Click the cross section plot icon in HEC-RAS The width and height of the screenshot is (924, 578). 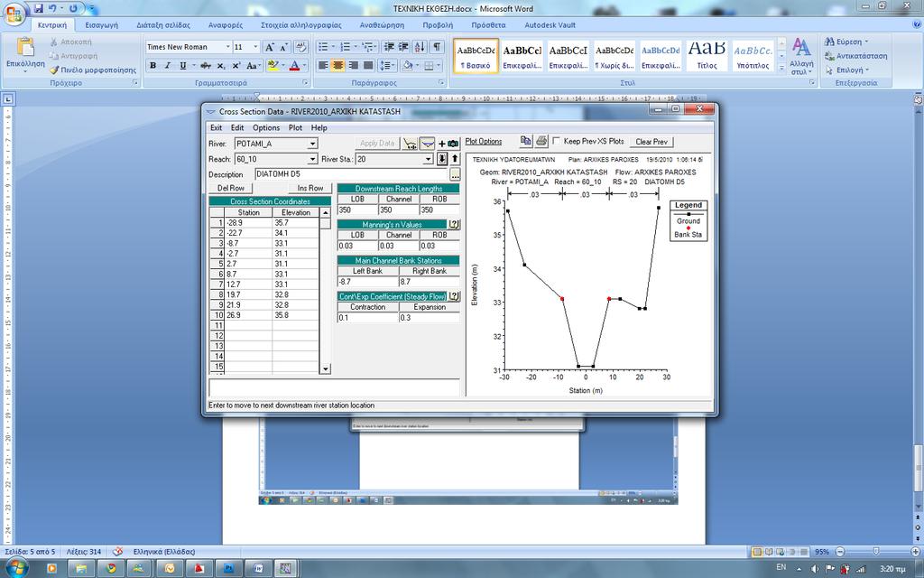428,144
